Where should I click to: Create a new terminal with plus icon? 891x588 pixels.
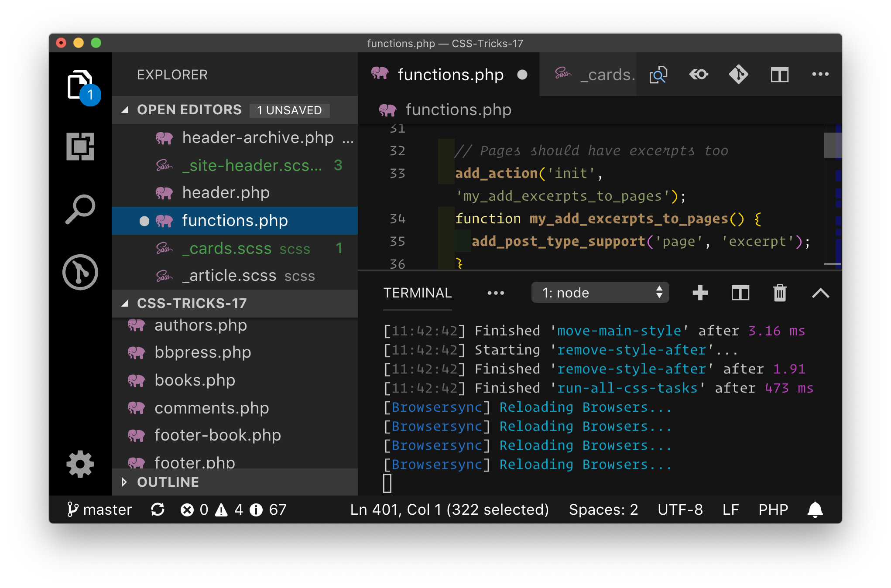click(x=700, y=293)
